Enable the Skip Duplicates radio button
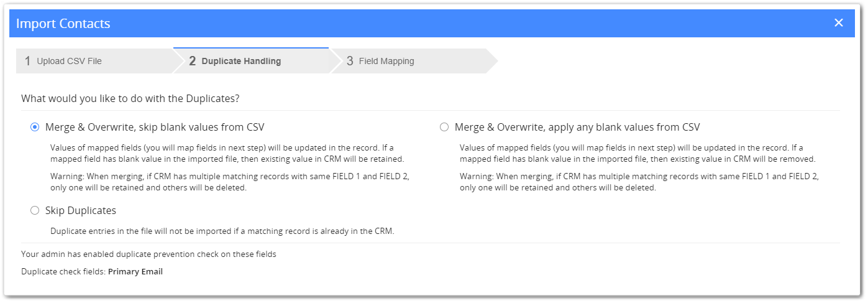The width and height of the screenshot is (868, 303). click(35, 211)
